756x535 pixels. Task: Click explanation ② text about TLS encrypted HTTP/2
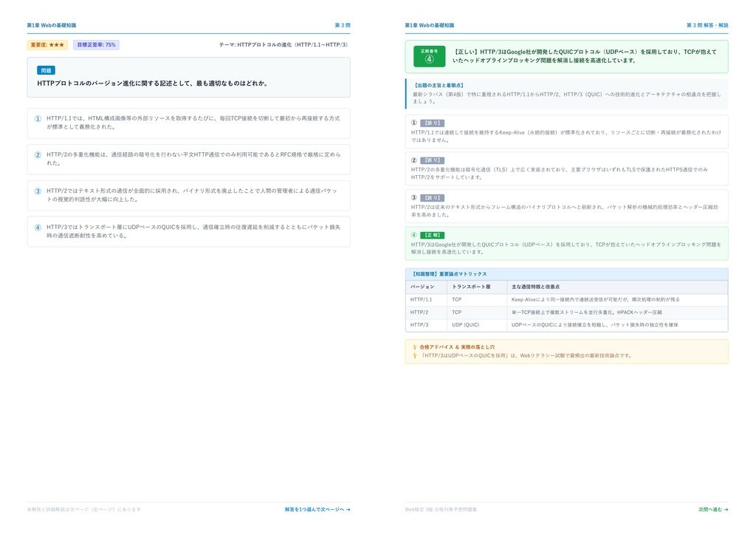tap(560, 173)
